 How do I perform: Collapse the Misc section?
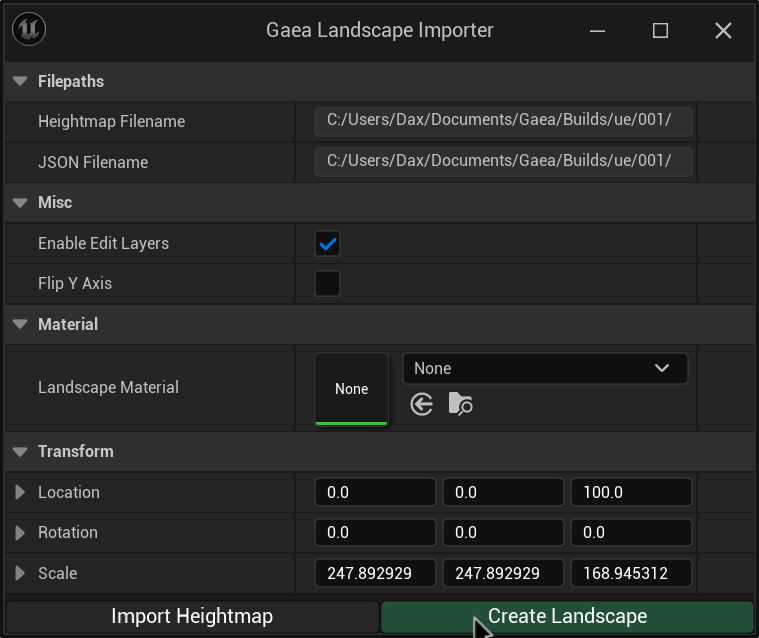tap(20, 203)
